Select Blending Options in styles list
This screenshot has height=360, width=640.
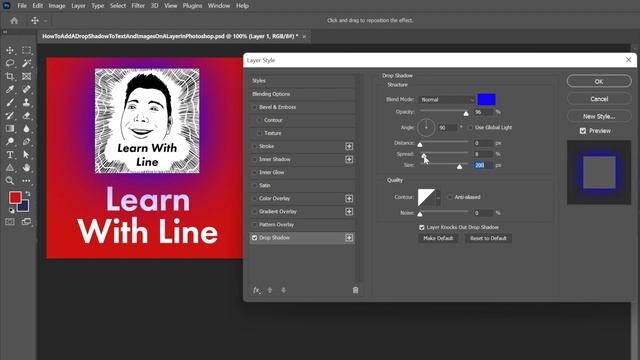[x=302, y=94]
